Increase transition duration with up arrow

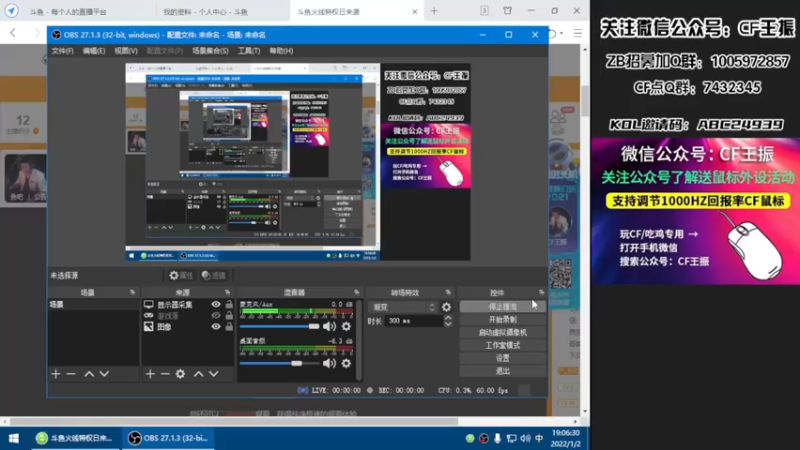pos(448,317)
